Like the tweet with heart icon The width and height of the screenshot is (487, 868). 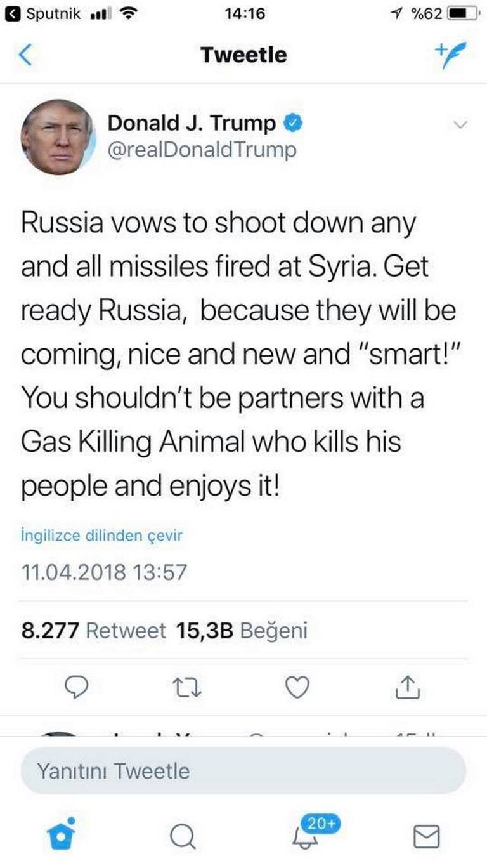click(x=297, y=688)
